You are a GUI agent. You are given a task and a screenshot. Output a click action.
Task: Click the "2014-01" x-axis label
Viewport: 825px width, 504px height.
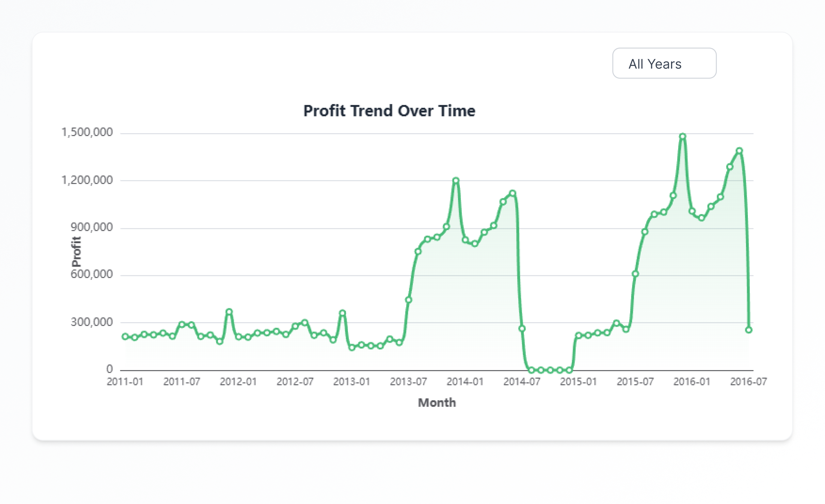click(465, 382)
